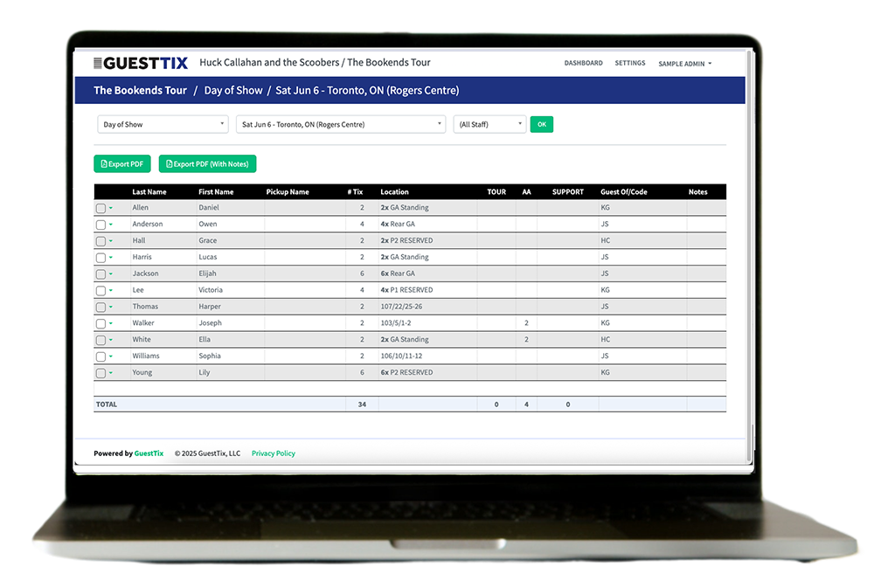874x588 pixels.
Task: Click the green arrow beside Lee's checkbox
Action: point(111,291)
